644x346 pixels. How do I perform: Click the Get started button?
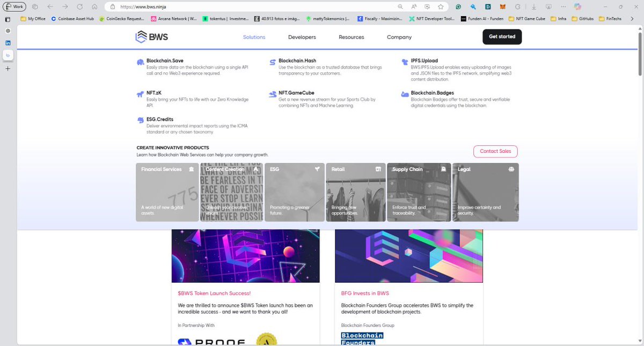(502, 36)
